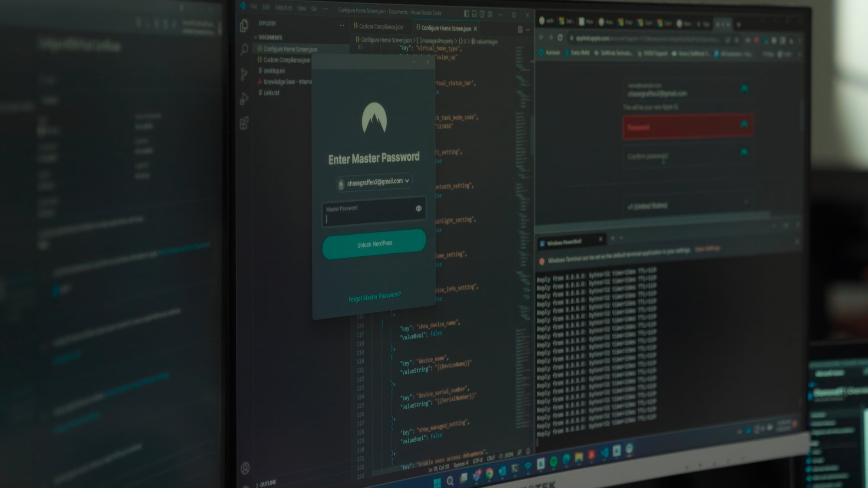This screenshot has width=868, height=488.
Task: Click the Confirm password field on the Apple page
Action: (x=688, y=155)
